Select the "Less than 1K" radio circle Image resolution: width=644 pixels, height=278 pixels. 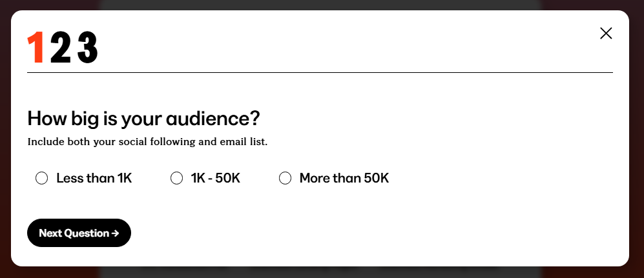[x=42, y=179]
